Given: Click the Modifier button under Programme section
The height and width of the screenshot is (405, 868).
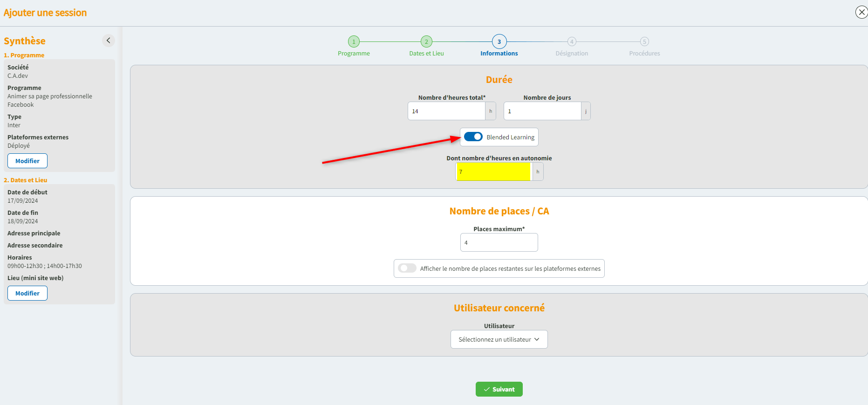Looking at the screenshot, I should (27, 161).
